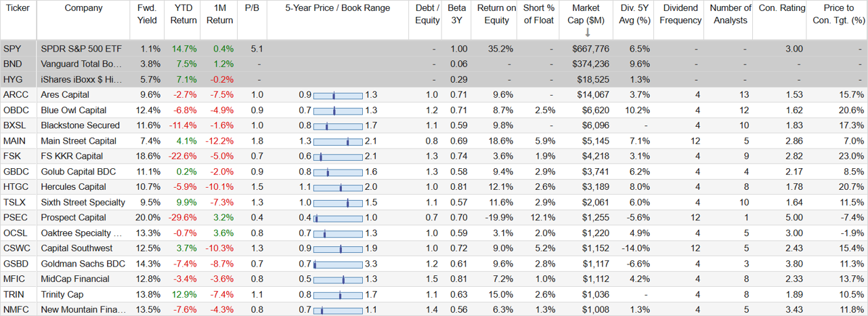
Task: Click the GSBD price/book range bar
Action: tap(339, 264)
